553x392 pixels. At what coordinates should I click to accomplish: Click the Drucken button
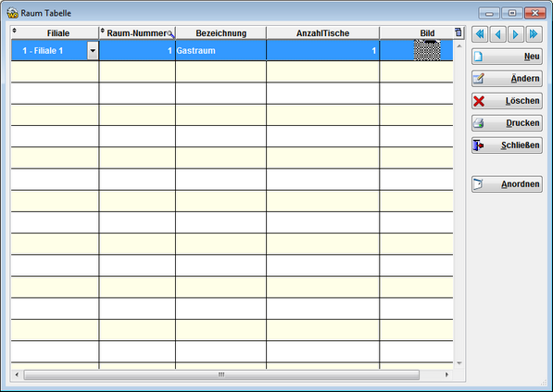pyautogui.click(x=507, y=123)
